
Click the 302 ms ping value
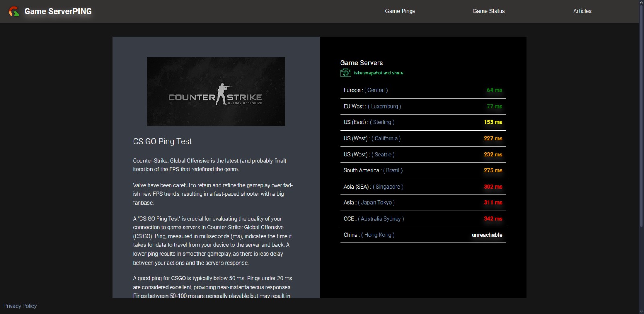point(493,187)
